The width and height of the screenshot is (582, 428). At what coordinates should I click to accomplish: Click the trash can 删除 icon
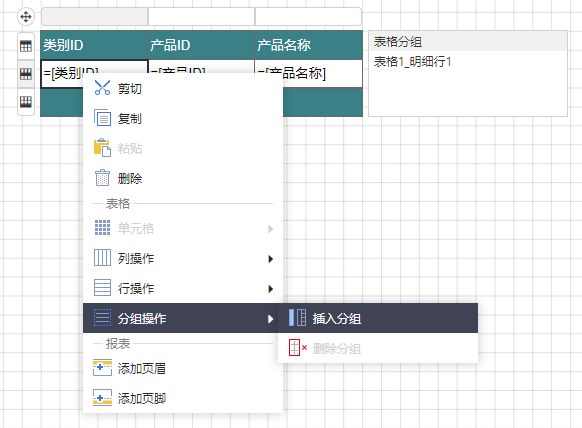coord(102,178)
